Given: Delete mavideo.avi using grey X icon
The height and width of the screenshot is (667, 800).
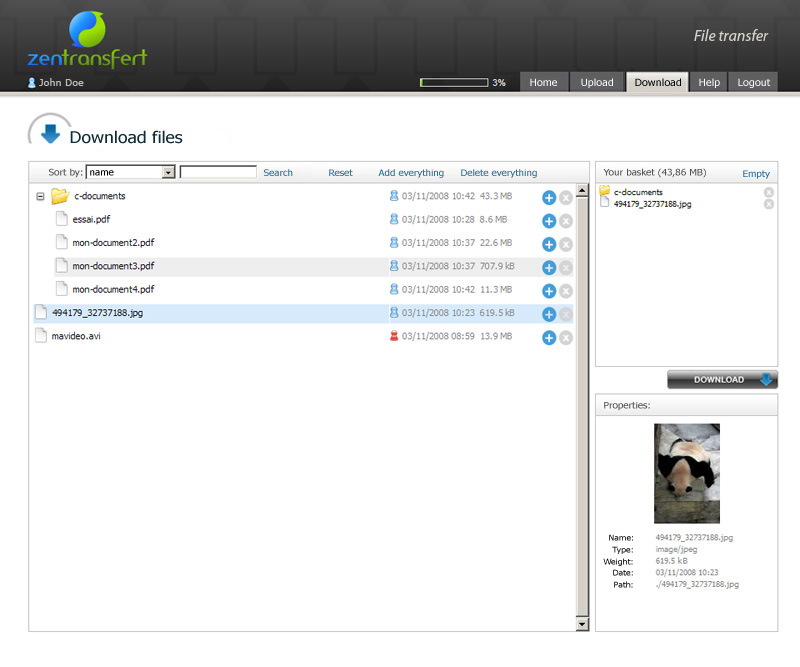Looking at the screenshot, I should coord(566,338).
